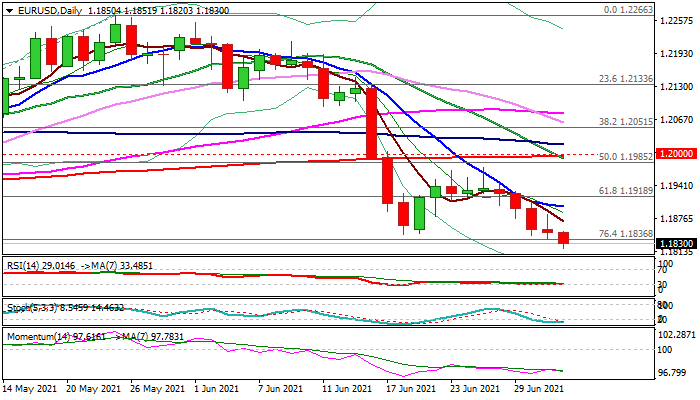Select the 76.4 1.18368 Fibonacci label
700x400 pixels.
[625, 233]
